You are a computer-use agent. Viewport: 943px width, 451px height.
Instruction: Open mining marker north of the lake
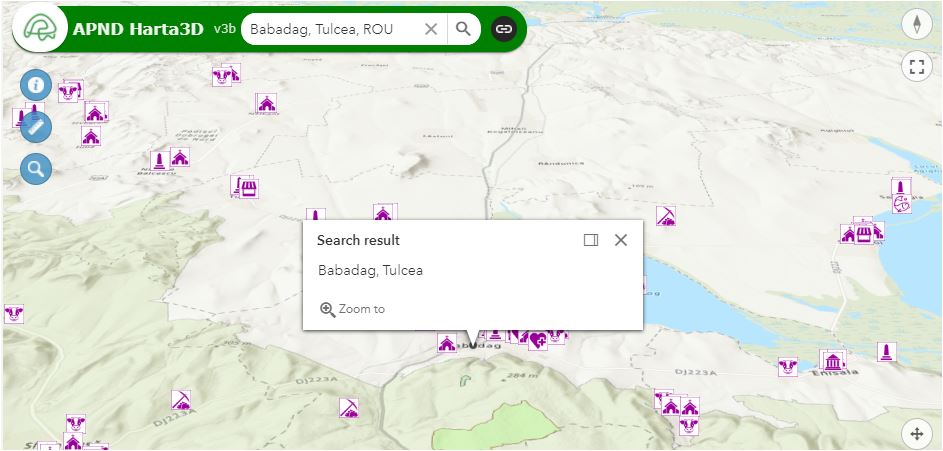(x=666, y=216)
